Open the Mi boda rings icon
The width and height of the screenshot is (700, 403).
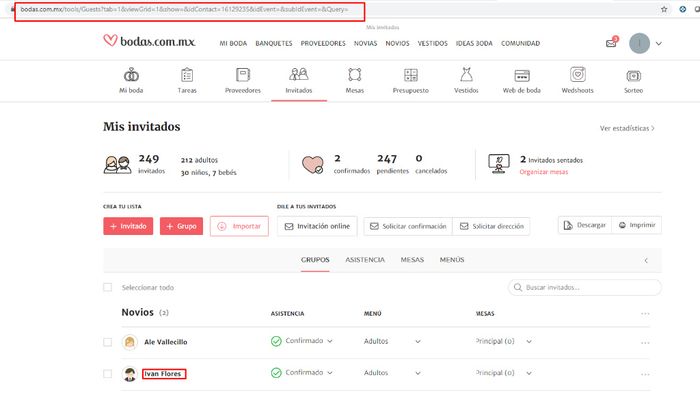point(130,75)
